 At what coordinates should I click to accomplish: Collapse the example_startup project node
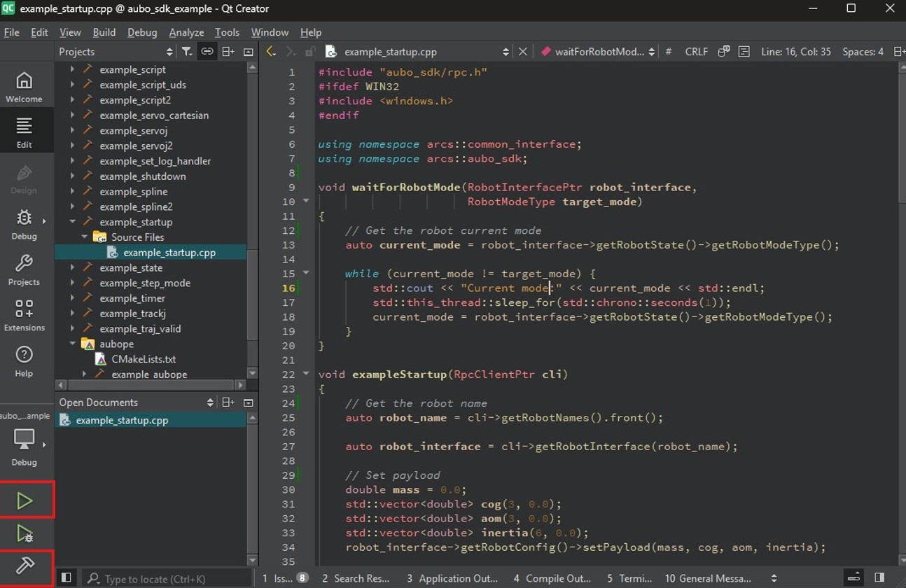coord(73,222)
